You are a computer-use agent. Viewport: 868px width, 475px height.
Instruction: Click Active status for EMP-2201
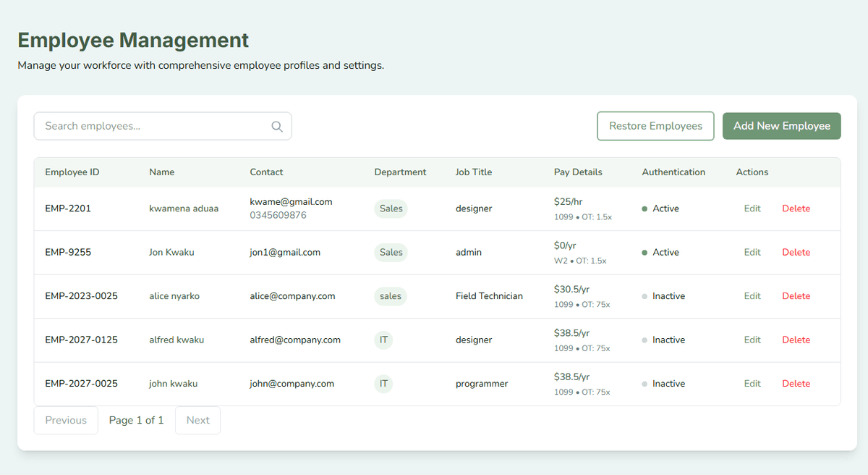point(660,209)
